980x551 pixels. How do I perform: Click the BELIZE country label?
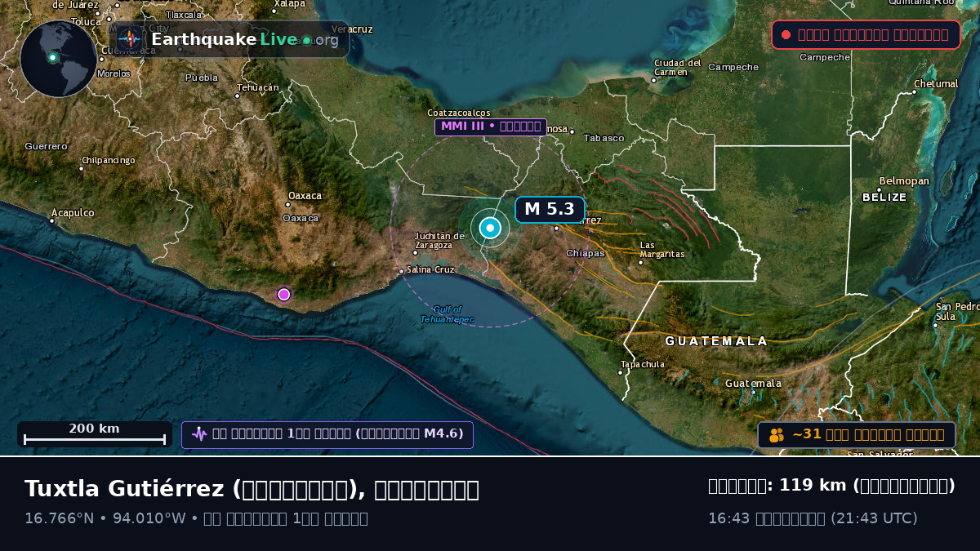click(884, 198)
